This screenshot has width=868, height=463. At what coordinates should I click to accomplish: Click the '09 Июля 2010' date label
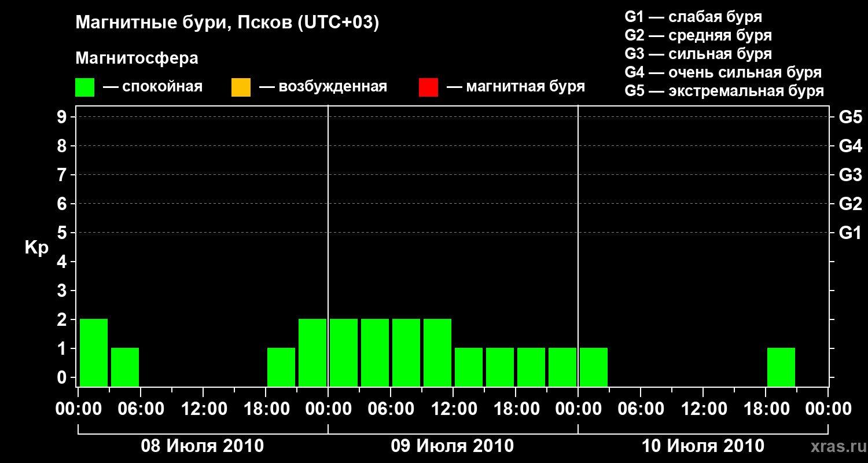(453, 446)
